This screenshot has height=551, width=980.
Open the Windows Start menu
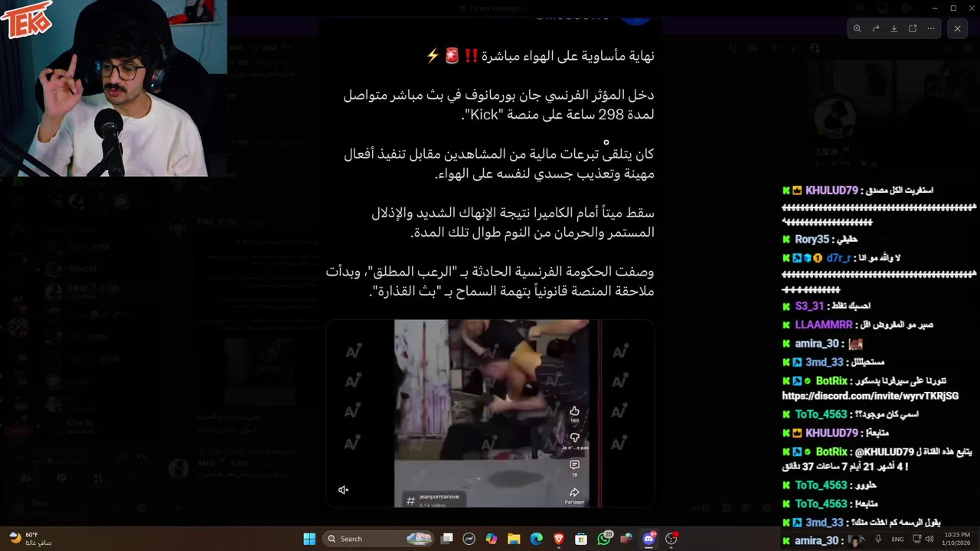tap(309, 539)
